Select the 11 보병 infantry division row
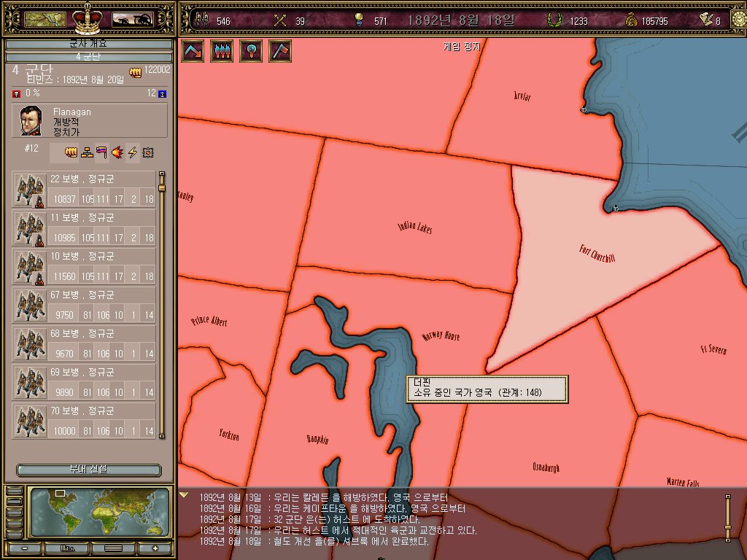This screenshot has height=560, width=747. coord(84,227)
